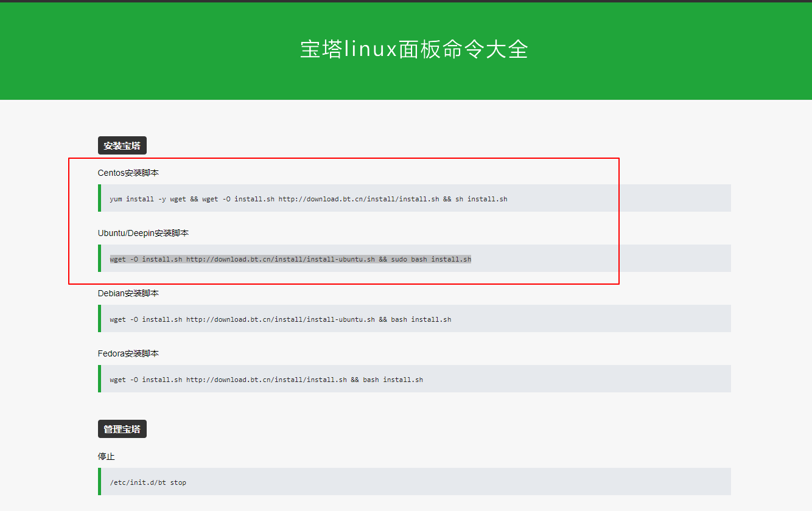Click the yum install Centos command code
812x511 pixels.
[x=309, y=199]
